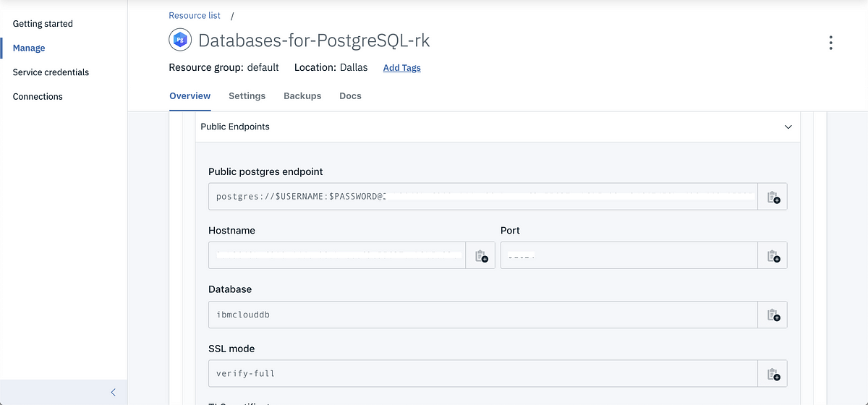Go back to the Resource list

pos(195,15)
